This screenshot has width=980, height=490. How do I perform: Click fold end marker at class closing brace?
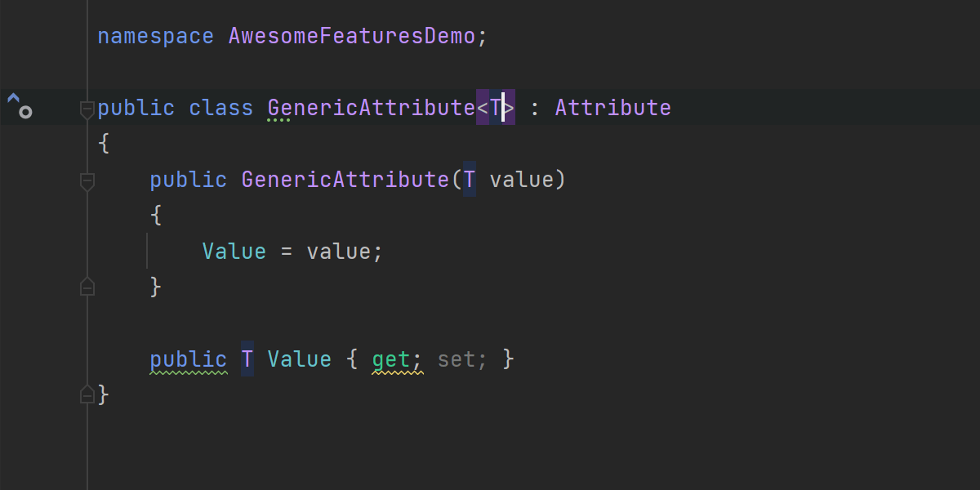pyautogui.click(x=87, y=395)
